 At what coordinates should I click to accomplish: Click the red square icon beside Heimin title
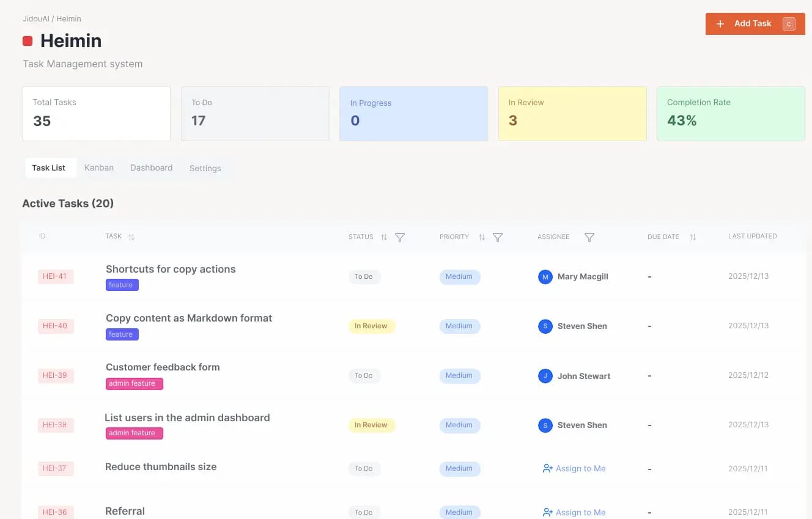point(26,40)
